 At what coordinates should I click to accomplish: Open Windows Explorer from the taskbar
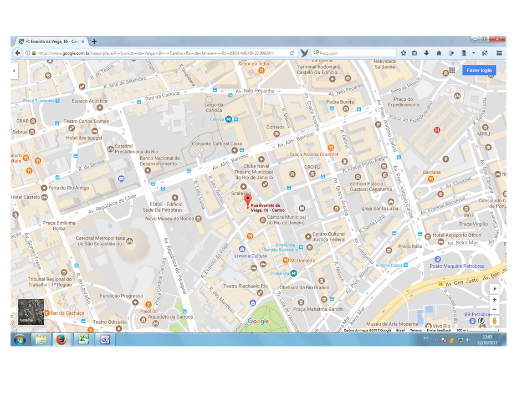click(x=41, y=340)
